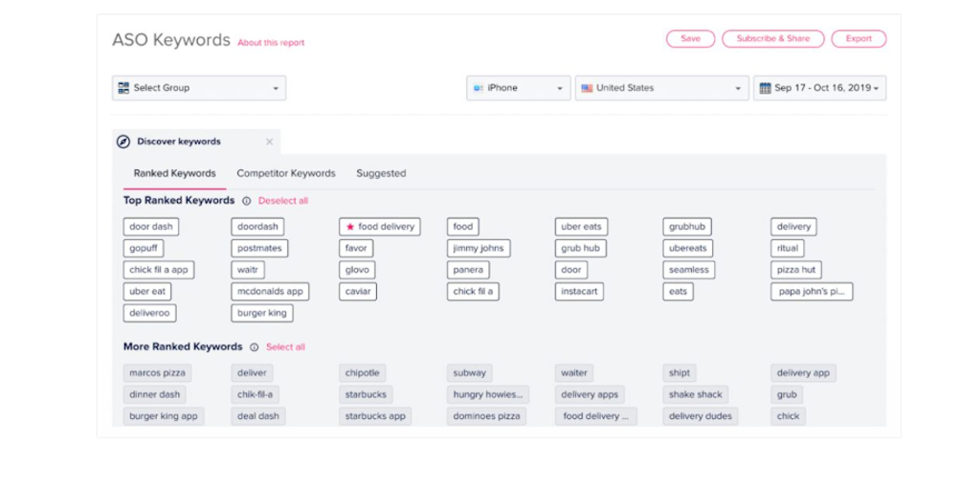
Task: Deselect the gopuff keyword
Action: [144, 248]
